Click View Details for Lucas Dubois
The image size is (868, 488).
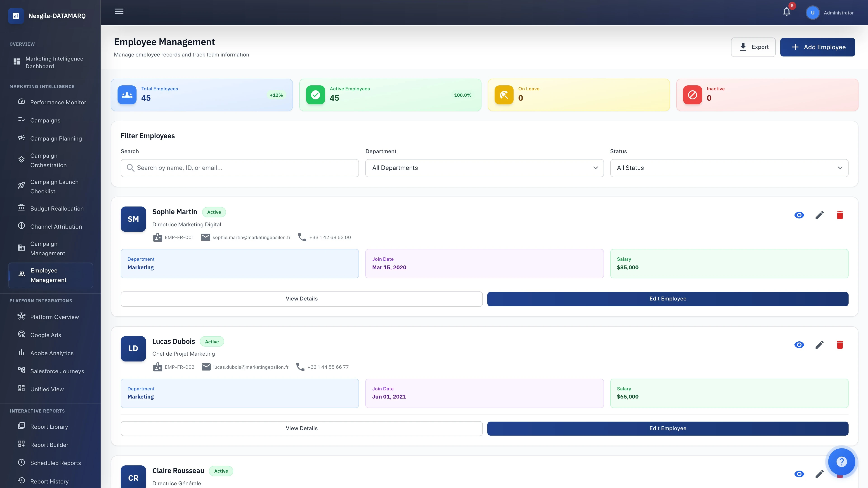click(x=301, y=428)
